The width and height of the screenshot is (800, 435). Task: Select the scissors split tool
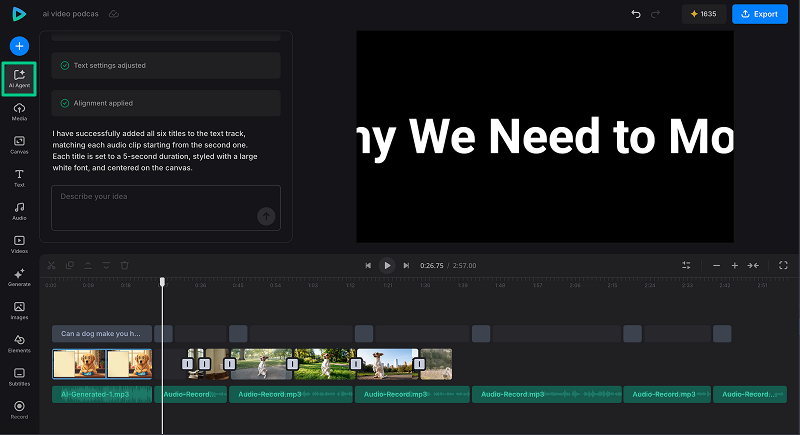(52, 265)
